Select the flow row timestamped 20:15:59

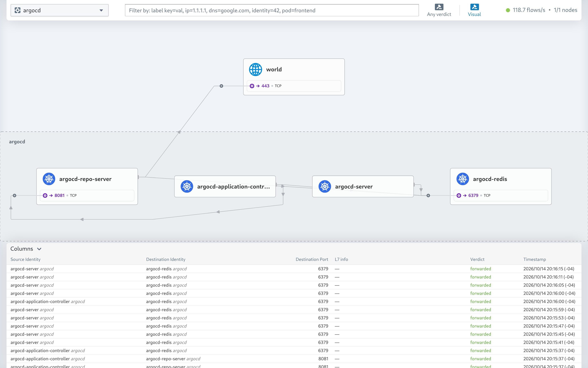point(294,310)
